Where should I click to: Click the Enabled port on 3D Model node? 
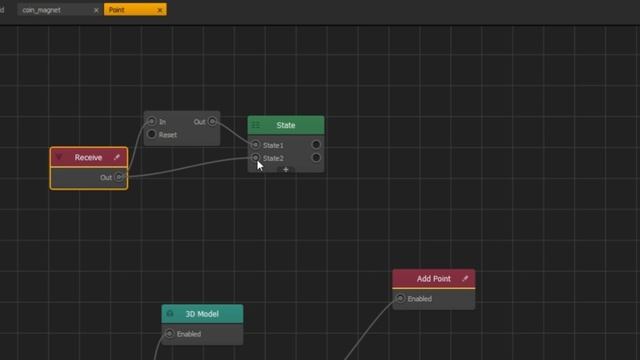[x=169, y=334]
